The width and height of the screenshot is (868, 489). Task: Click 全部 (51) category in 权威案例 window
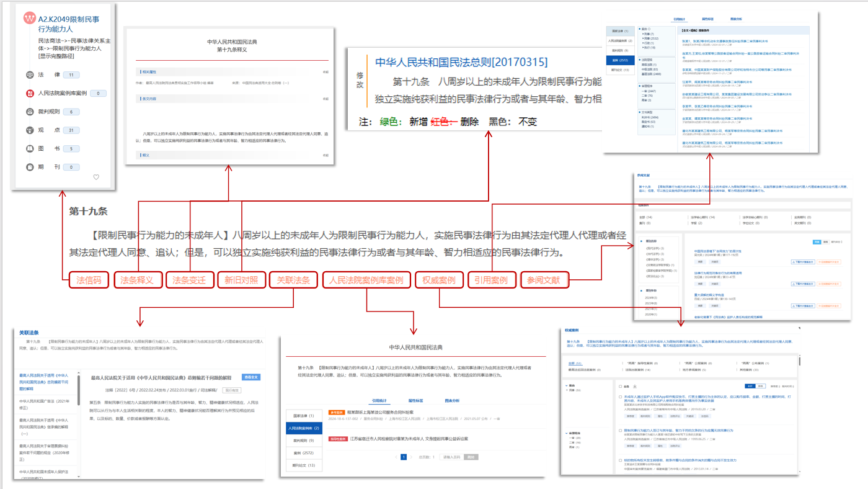[x=575, y=363]
